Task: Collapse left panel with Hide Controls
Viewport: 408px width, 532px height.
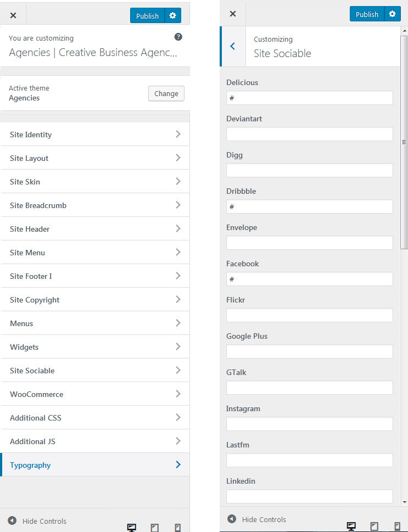Action: [37, 521]
